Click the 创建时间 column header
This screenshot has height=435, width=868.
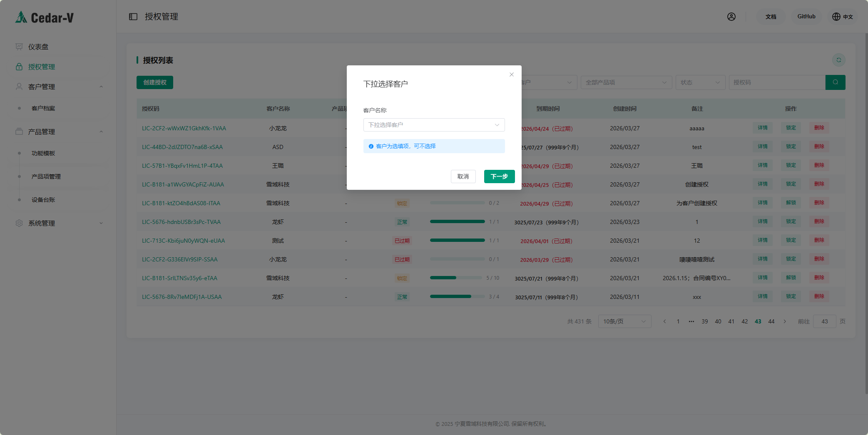(624, 109)
